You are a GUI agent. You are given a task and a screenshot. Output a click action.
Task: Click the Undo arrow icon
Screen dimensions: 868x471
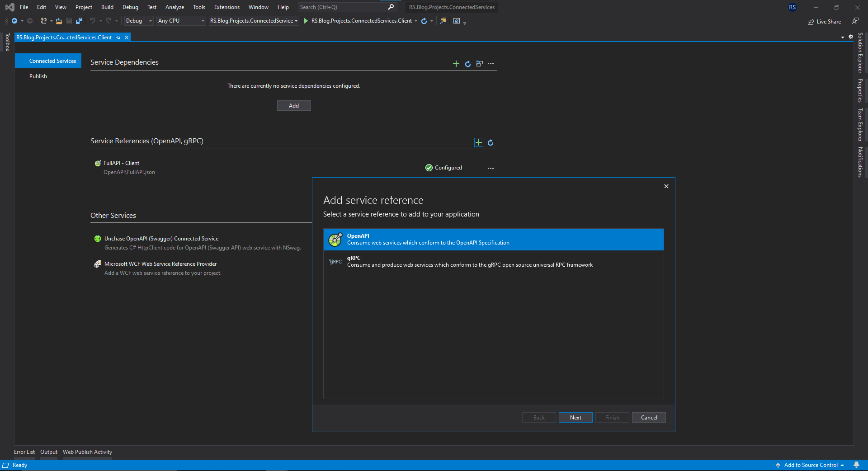92,21
